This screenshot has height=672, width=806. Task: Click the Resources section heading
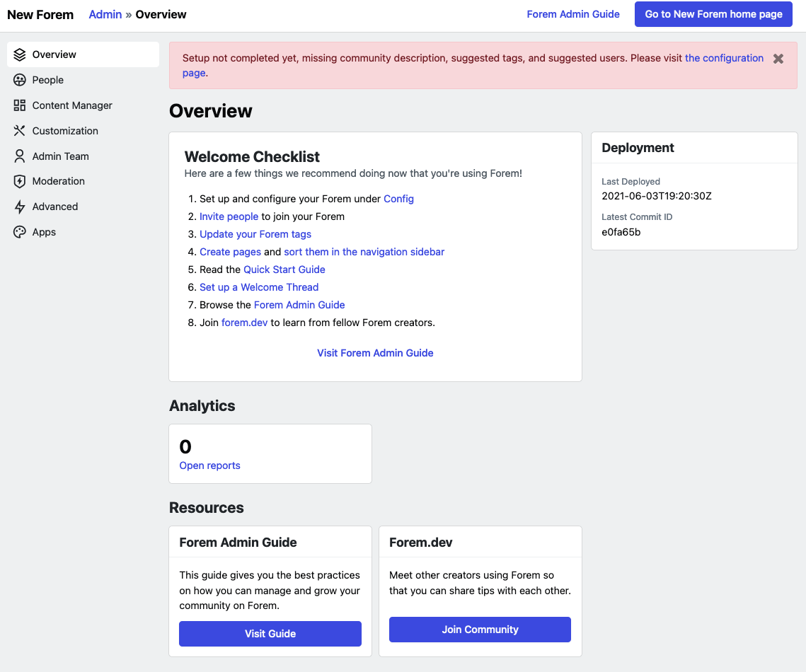point(206,508)
